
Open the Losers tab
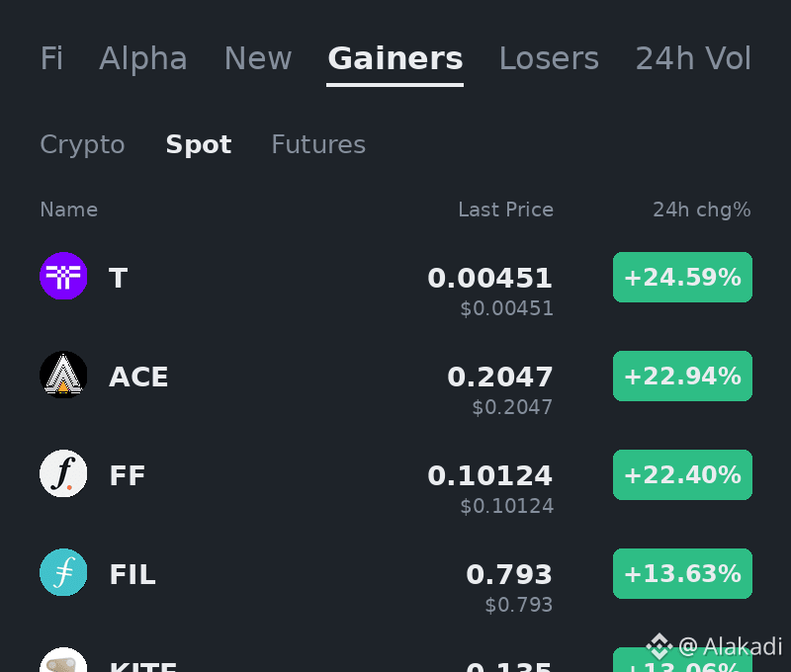(549, 58)
